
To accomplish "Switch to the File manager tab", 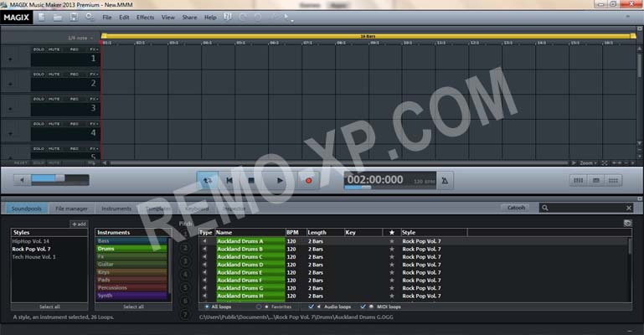I will tap(71, 209).
